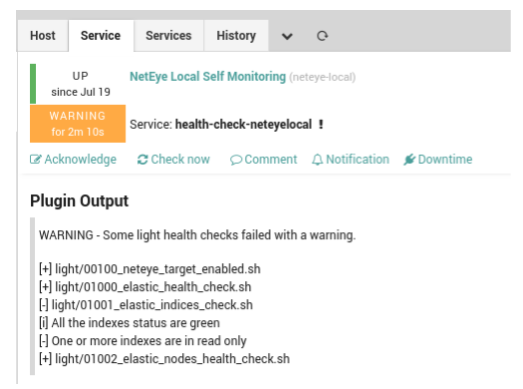Viewport: 523px width, 389px height.
Task: Run Check now for this service
Action: click(x=173, y=159)
